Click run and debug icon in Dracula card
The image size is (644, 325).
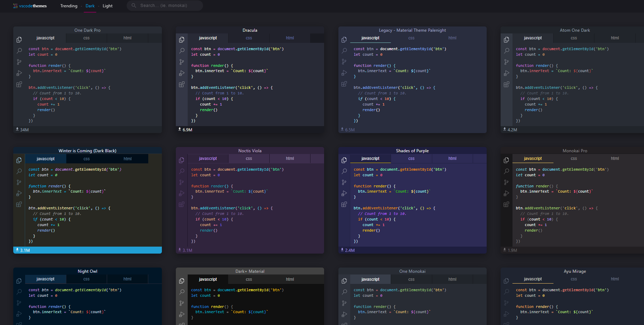(182, 73)
